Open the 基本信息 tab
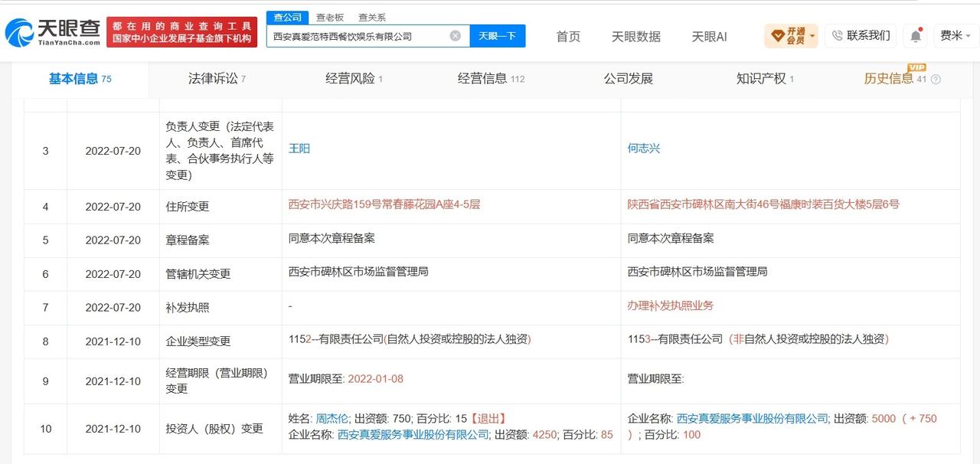Screen dimensions: 980x464 80,79
